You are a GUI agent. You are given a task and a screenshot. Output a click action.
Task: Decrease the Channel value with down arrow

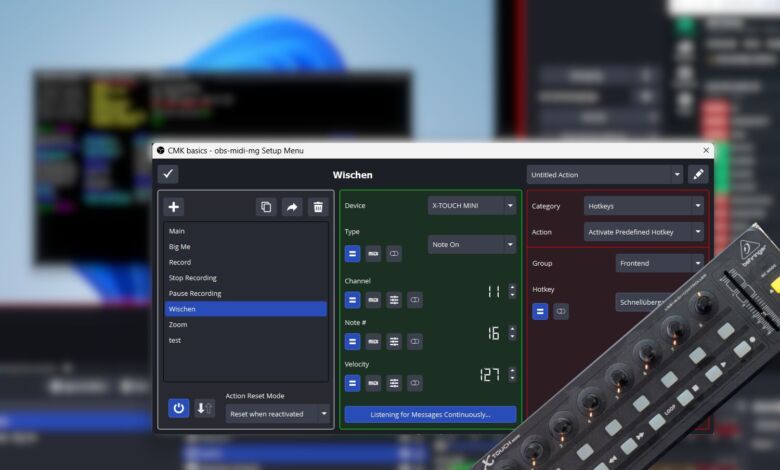(x=512, y=295)
